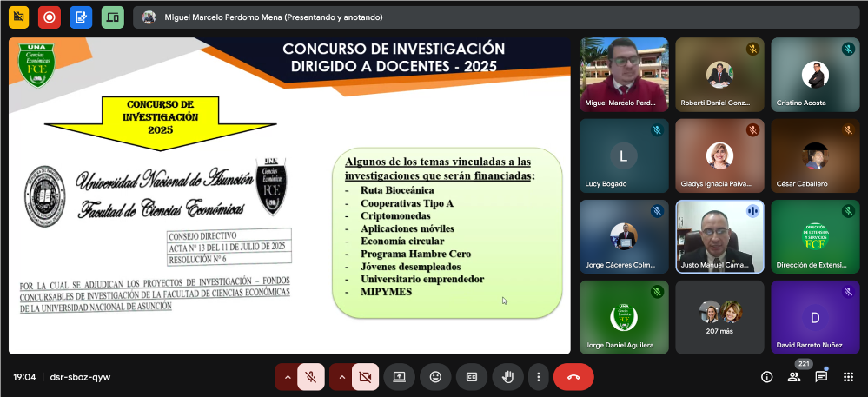Click muted mic icon on David Barreto tile
This screenshot has height=397, width=868.
point(848,292)
